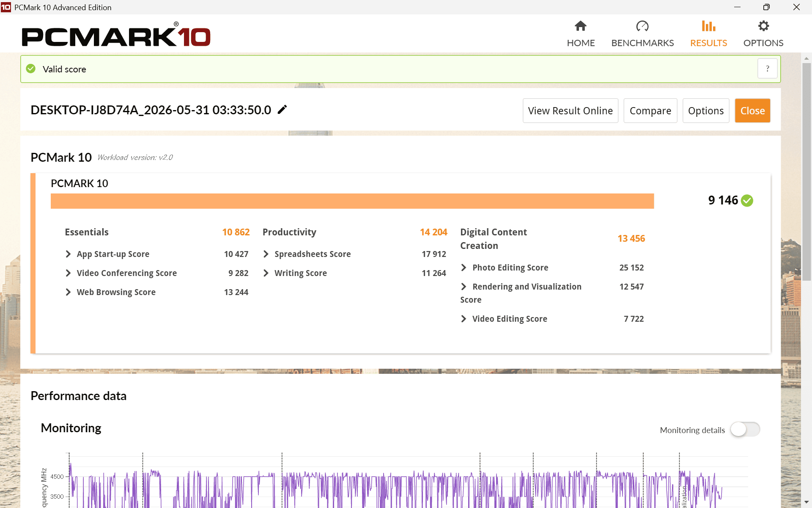Click the Digital Content Creation score 13 456
812x508 pixels.
tap(631, 238)
